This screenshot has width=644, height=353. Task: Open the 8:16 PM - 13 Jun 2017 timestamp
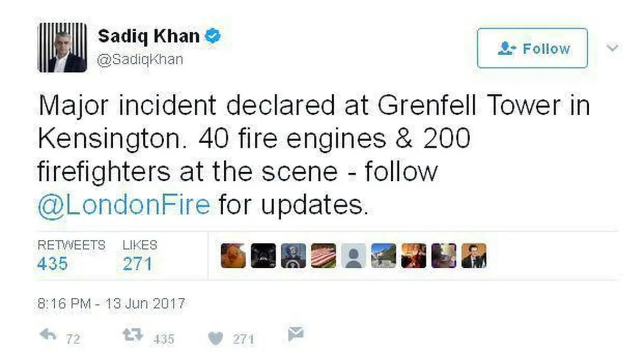(111, 304)
